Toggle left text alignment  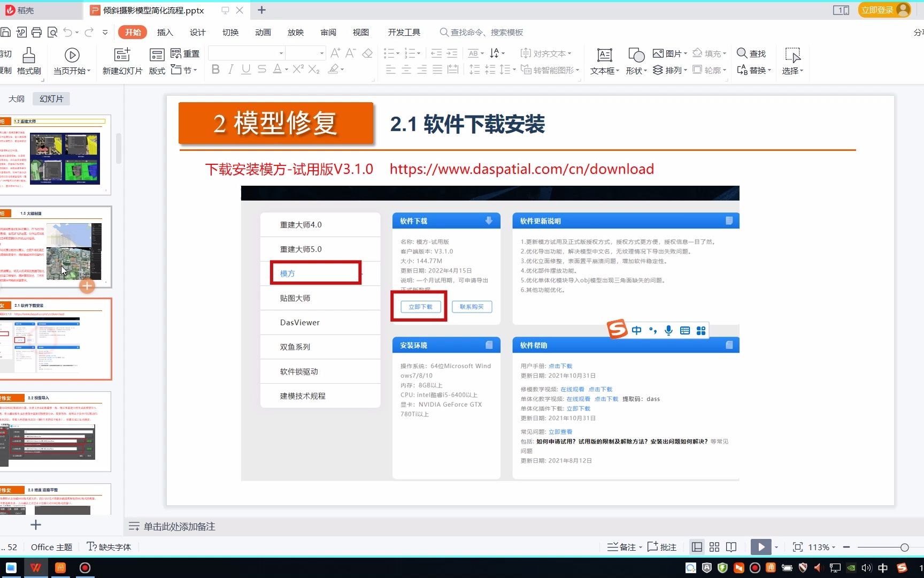tap(391, 70)
